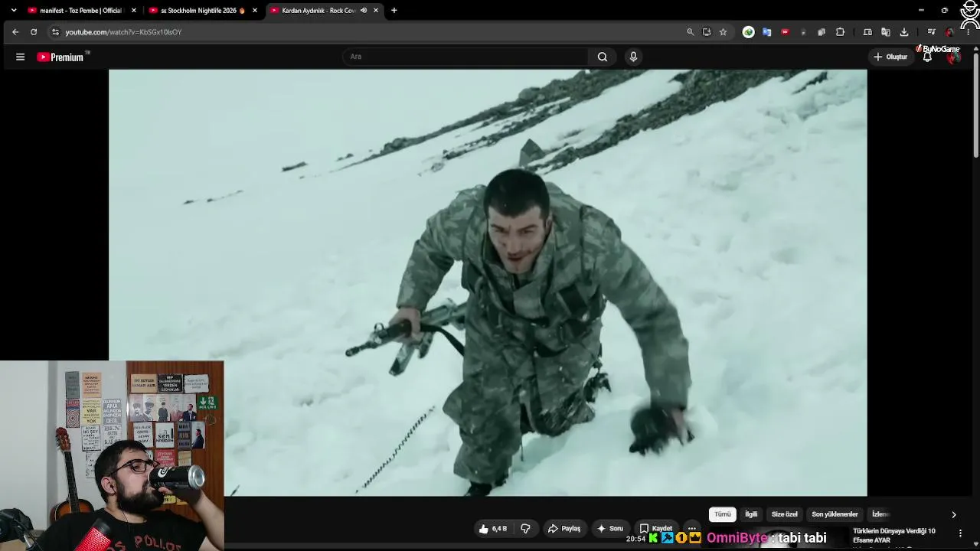The image size is (980, 551).
Task: Switch to the Stockholm Nightlife 2026 tab
Action: 203,11
